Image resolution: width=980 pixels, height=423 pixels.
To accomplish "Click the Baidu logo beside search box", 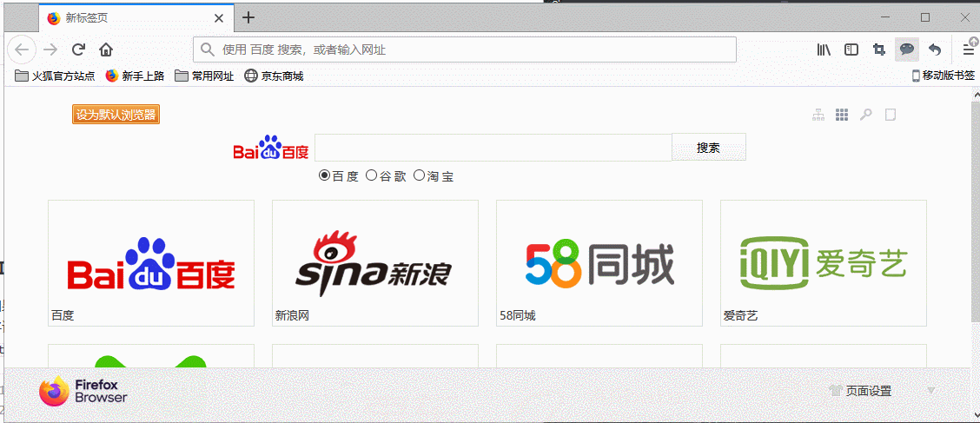I will pos(270,148).
